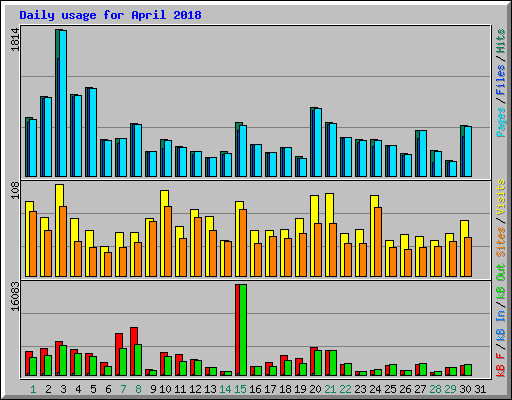This screenshot has height=400, width=512.
Task: Click day 3 cyan Pages bar, top chart
Action: pyautogui.click(x=63, y=103)
